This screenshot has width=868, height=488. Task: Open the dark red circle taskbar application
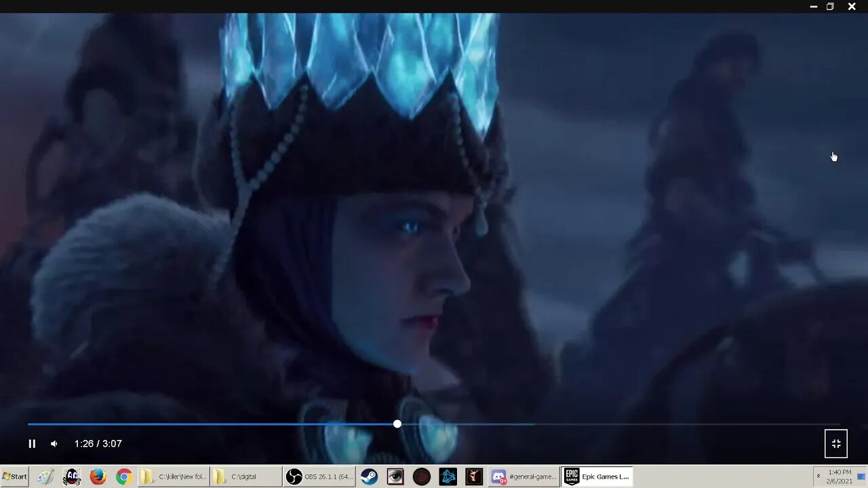coord(422,476)
